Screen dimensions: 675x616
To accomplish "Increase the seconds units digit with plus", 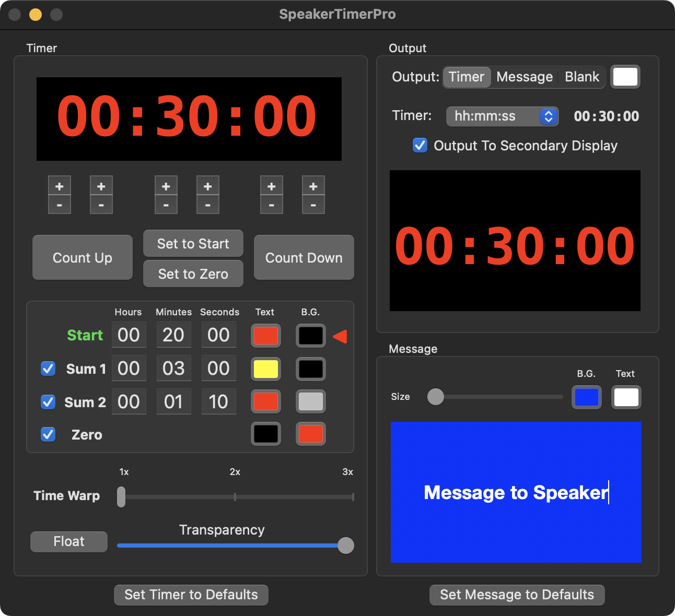I will click(313, 186).
